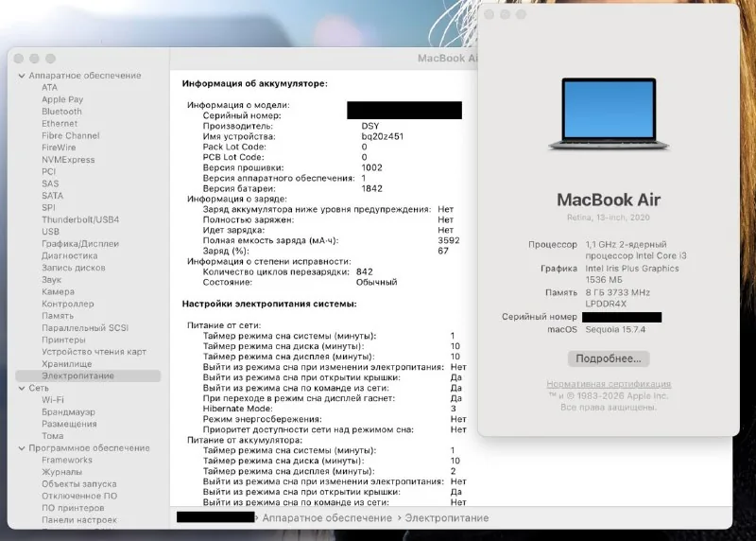Select the highlighted Электропитание item
This screenshot has width=756, height=541.
[88, 375]
